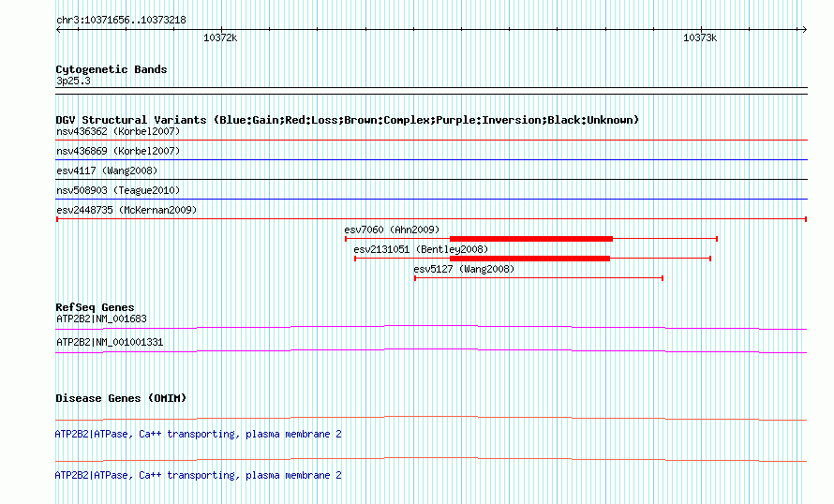Screen dimensions: 834x504
Task: Open variant esv5127 (Wang2008) label
Action: click(x=465, y=269)
